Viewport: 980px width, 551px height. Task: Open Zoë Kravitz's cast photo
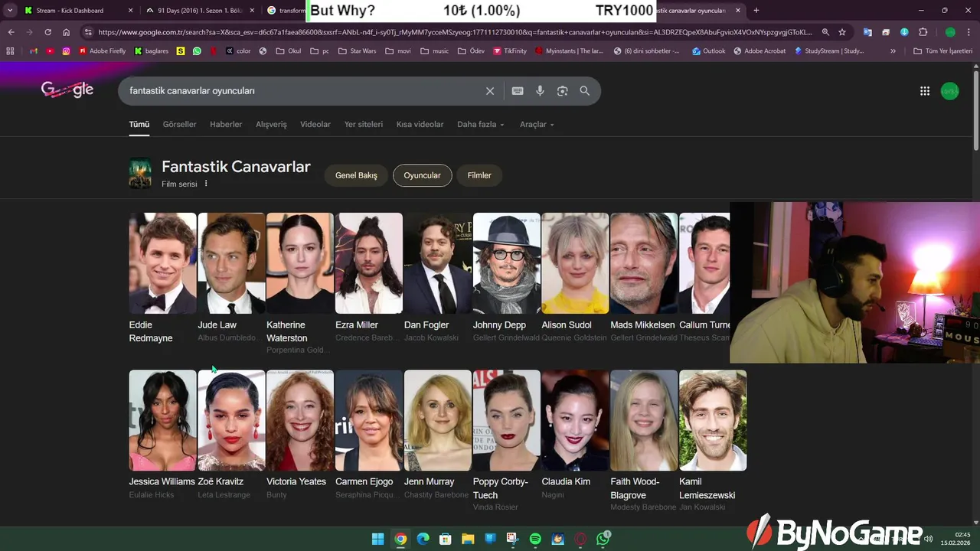click(231, 420)
